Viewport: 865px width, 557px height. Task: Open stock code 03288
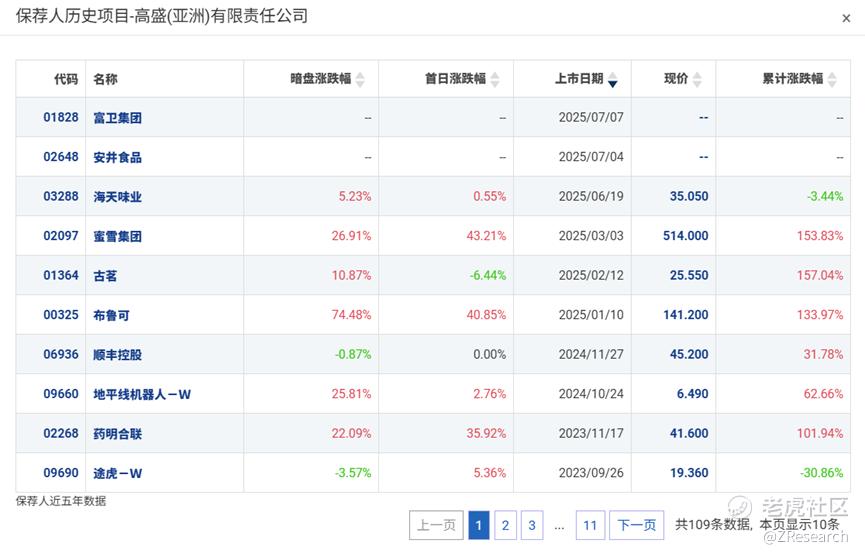(61, 196)
